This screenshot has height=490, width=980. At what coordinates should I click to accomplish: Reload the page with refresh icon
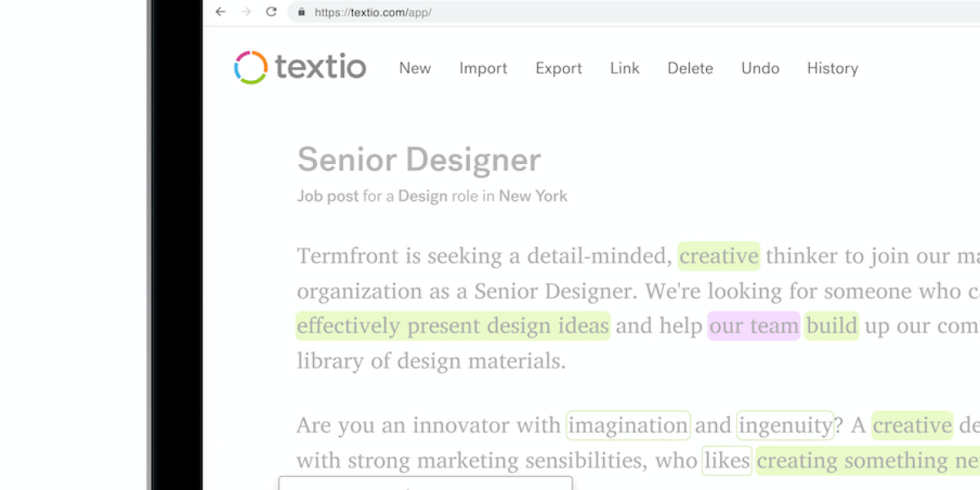click(271, 12)
